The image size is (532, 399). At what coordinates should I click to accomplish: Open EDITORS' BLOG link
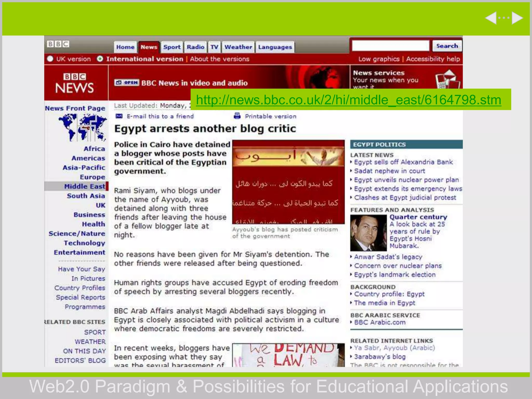(x=80, y=361)
